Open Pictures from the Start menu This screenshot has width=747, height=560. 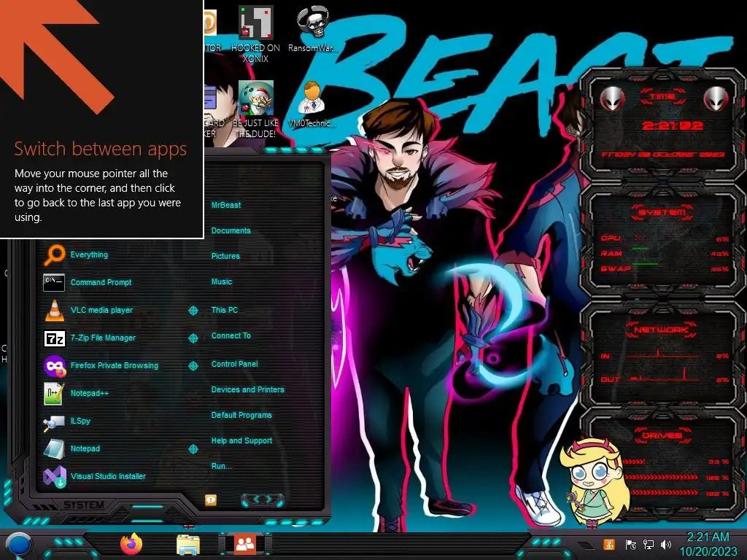[225, 256]
